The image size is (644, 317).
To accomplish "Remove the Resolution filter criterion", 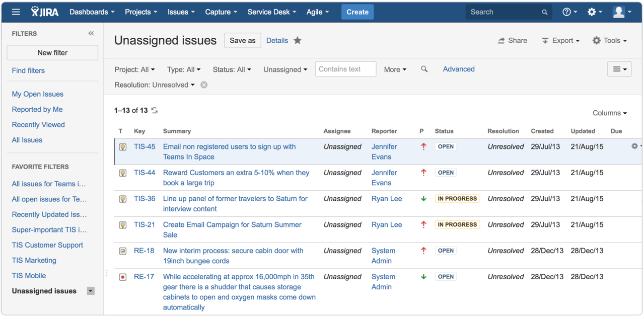I will click(x=204, y=85).
